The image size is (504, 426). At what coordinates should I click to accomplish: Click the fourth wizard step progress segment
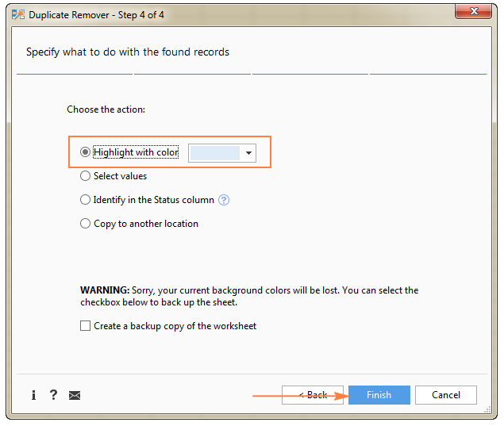(x=428, y=74)
